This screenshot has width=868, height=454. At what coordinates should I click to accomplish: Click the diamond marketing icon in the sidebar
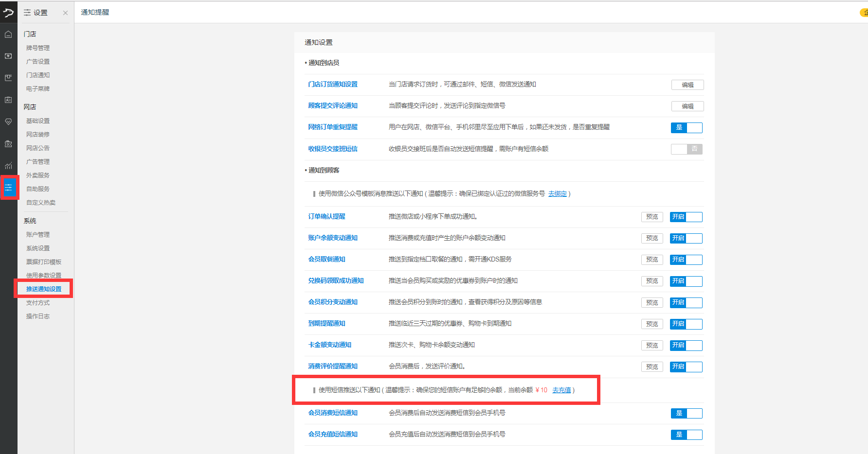8,122
